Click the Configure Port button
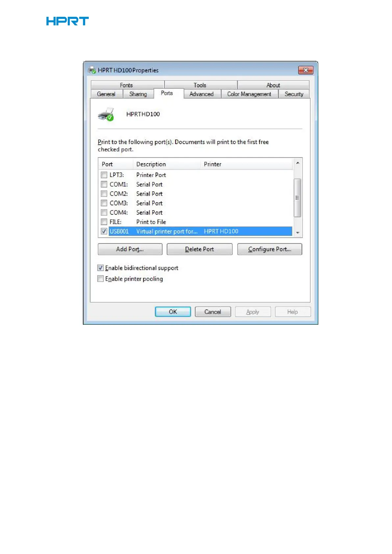392x554 pixels. [x=270, y=249]
